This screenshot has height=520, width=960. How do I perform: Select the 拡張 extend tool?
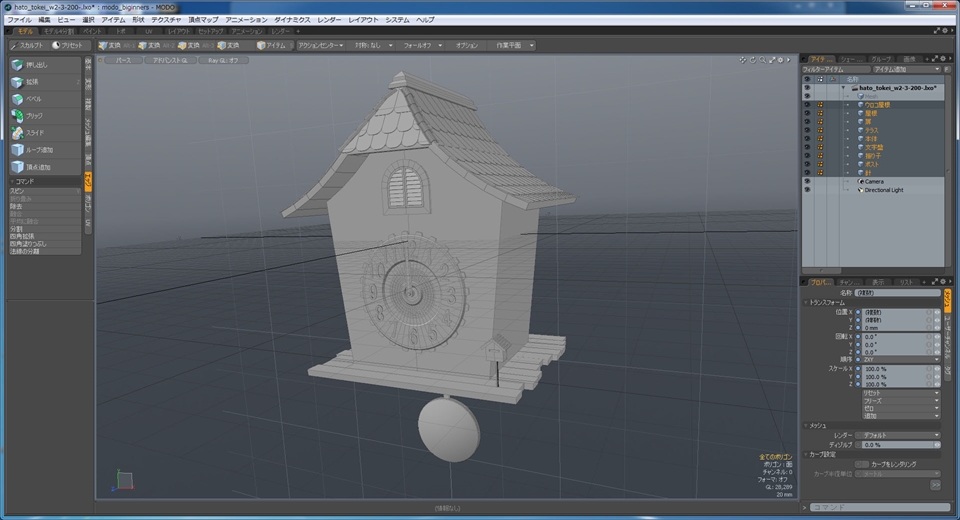point(45,82)
